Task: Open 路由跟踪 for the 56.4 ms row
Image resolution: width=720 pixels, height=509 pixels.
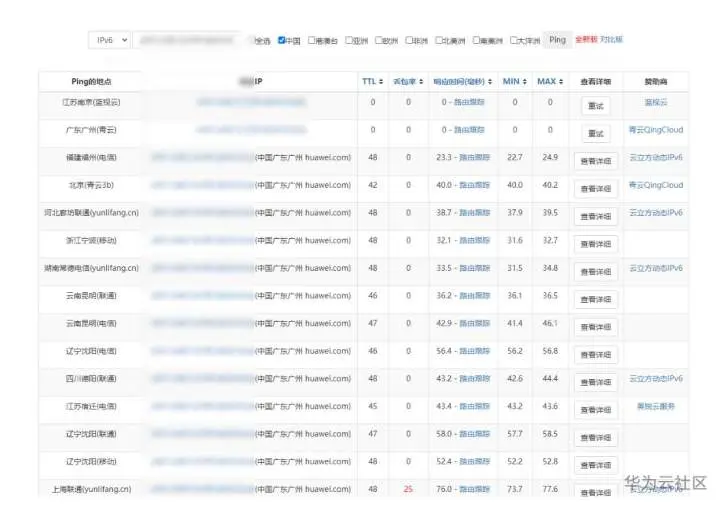Action: coord(475,351)
